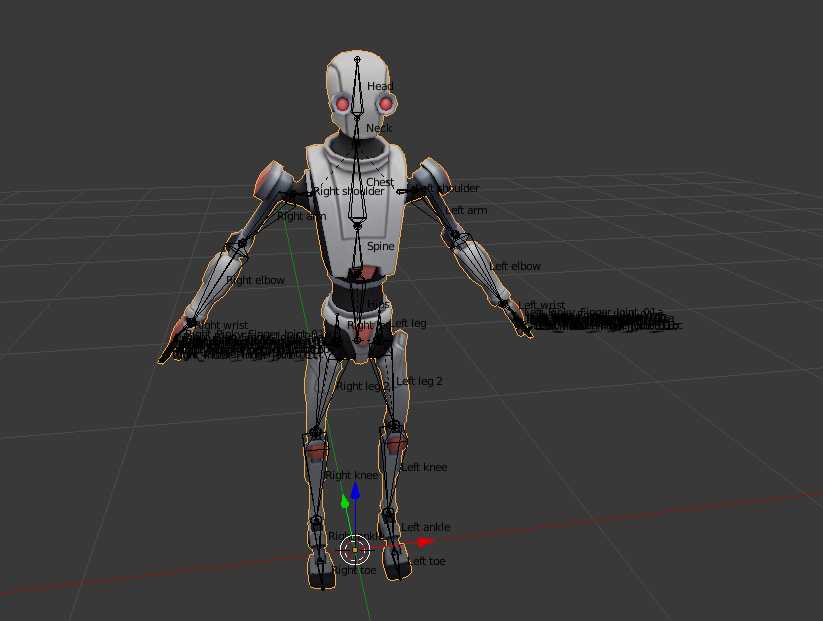Select the Right toe bone

pyautogui.click(x=322, y=567)
